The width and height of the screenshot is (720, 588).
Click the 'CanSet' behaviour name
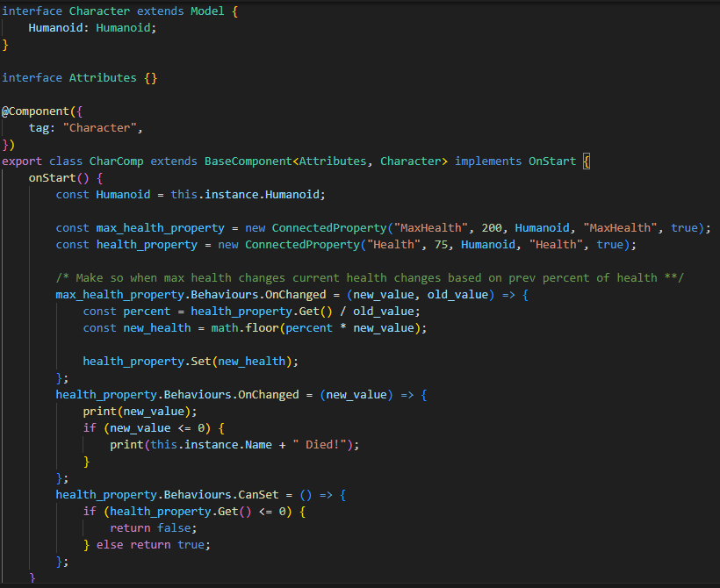tap(258, 495)
